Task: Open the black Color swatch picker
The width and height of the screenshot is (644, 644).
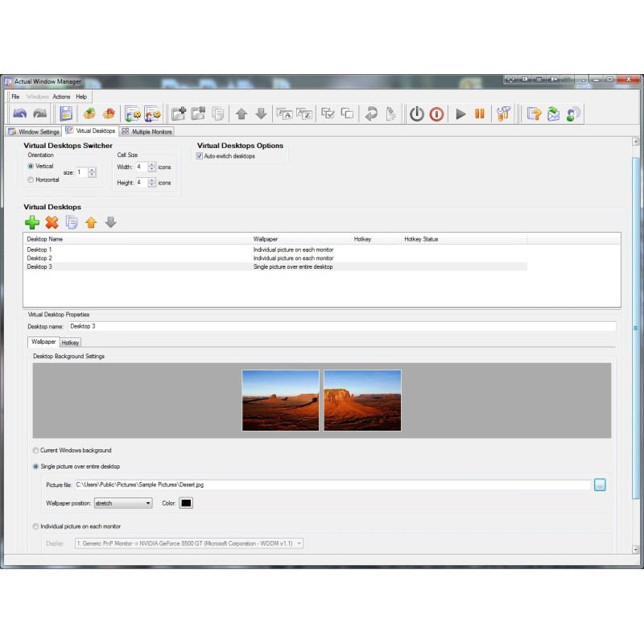Action: coord(186,503)
